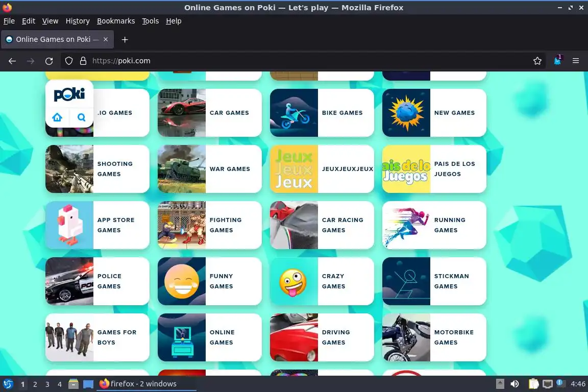Bookmark this page with star icon
Viewport: 588px width, 392px height.
(x=537, y=61)
